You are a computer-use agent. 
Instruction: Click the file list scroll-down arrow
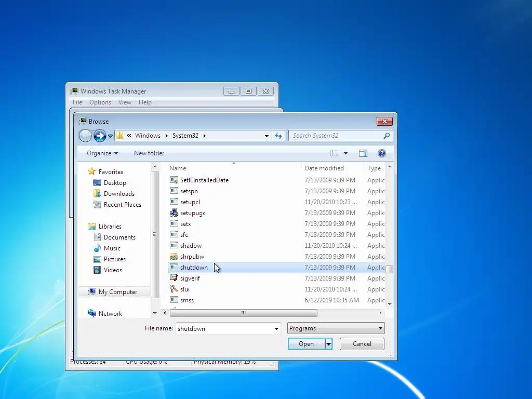click(x=390, y=304)
